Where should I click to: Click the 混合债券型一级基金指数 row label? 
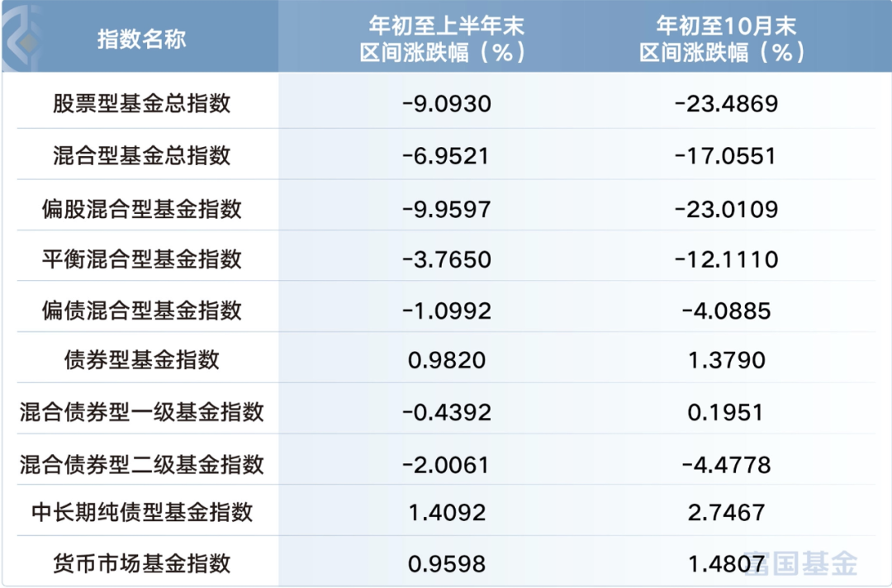(x=142, y=412)
